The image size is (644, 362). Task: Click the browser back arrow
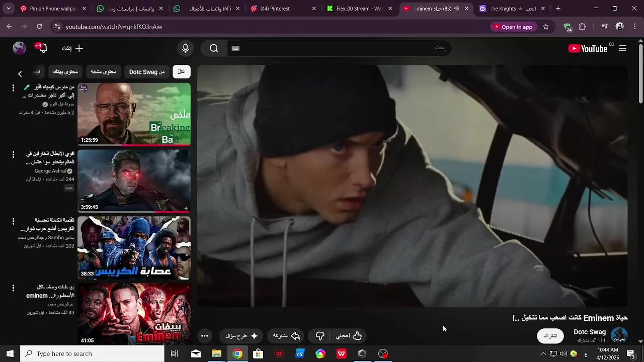tap(10, 27)
